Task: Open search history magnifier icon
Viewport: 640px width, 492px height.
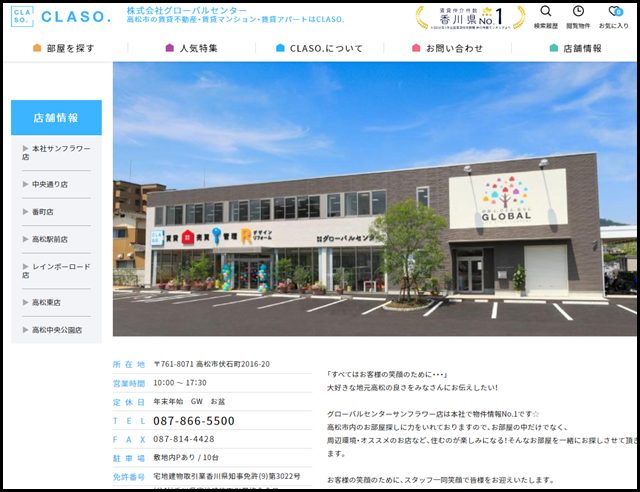Action: pyautogui.click(x=546, y=11)
